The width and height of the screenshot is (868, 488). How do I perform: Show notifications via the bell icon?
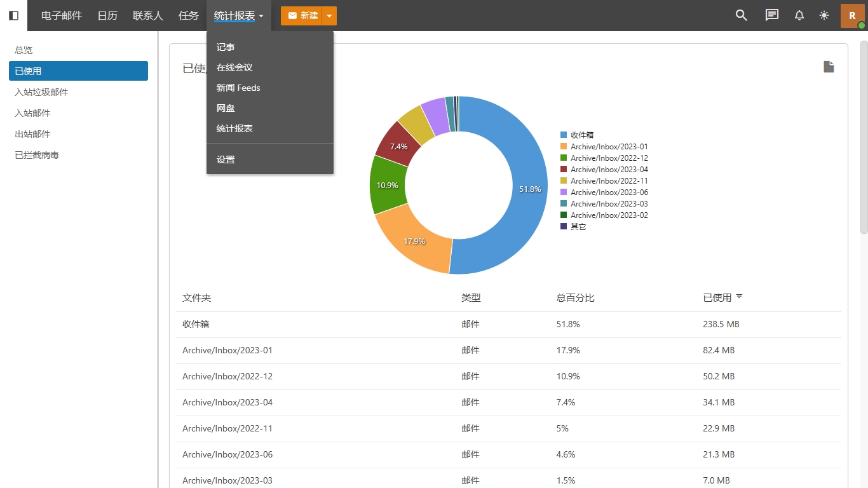[799, 15]
